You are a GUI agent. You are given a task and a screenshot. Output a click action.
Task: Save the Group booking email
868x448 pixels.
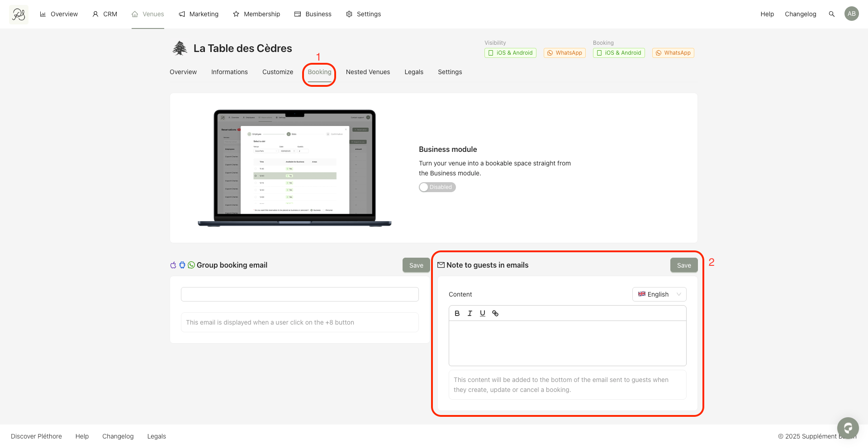coord(416,265)
